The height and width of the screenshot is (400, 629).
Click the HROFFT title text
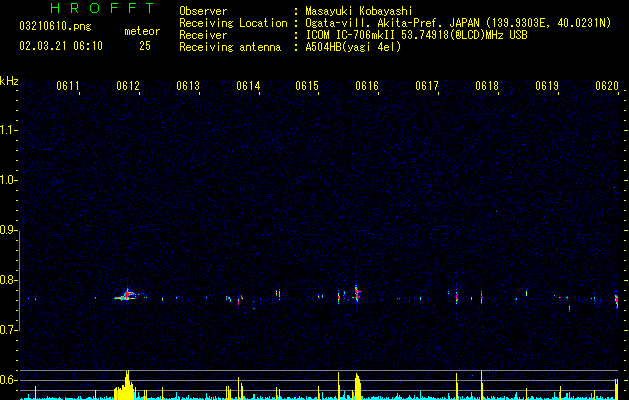102,8
